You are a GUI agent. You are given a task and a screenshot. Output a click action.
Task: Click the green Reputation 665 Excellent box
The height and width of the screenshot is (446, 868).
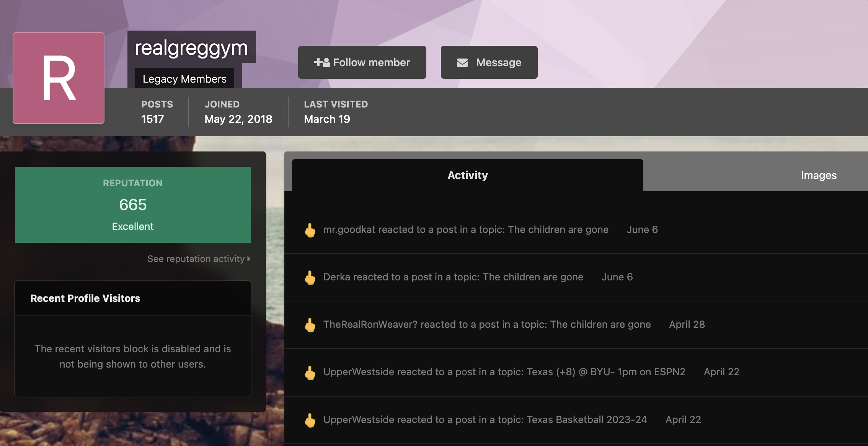point(133,205)
